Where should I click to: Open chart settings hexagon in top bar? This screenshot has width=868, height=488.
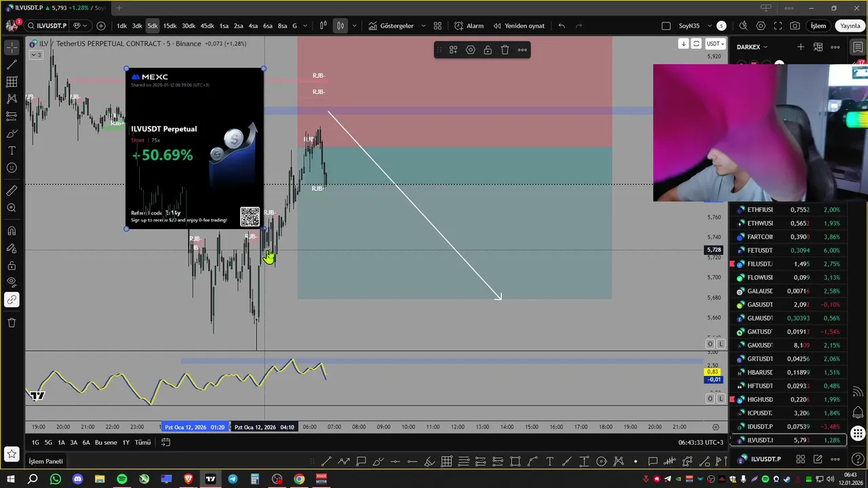[x=761, y=26]
